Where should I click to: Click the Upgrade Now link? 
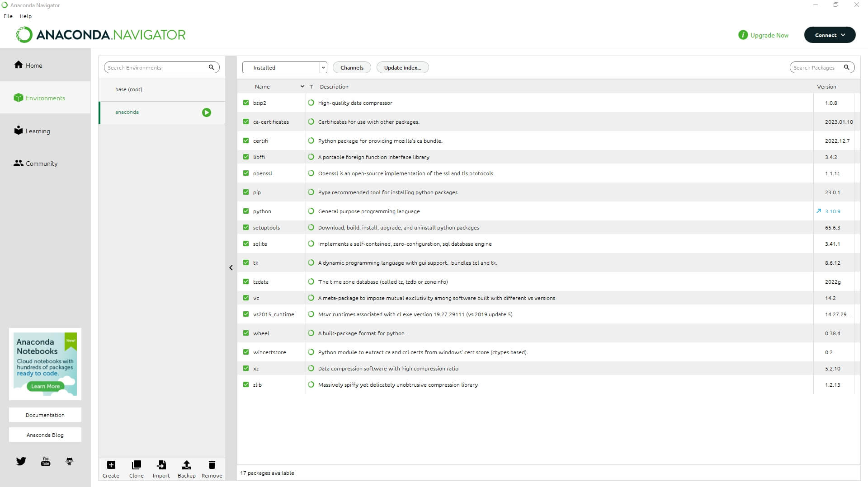pos(769,35)
